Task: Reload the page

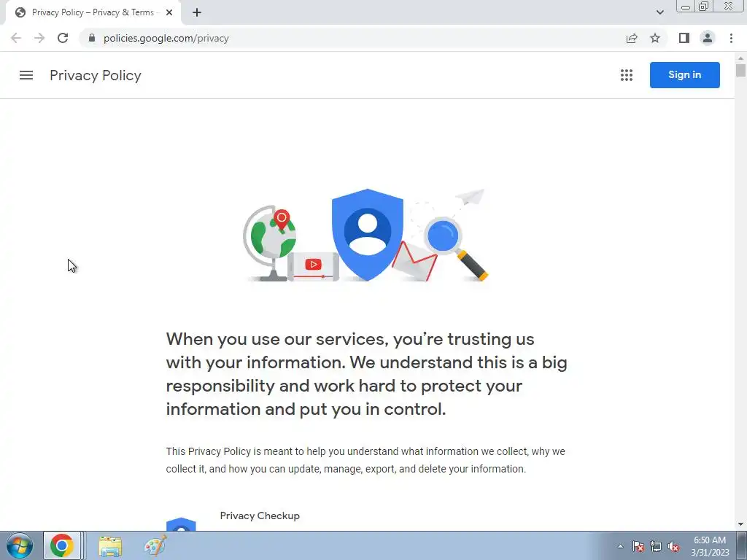Action: [63, 38]
